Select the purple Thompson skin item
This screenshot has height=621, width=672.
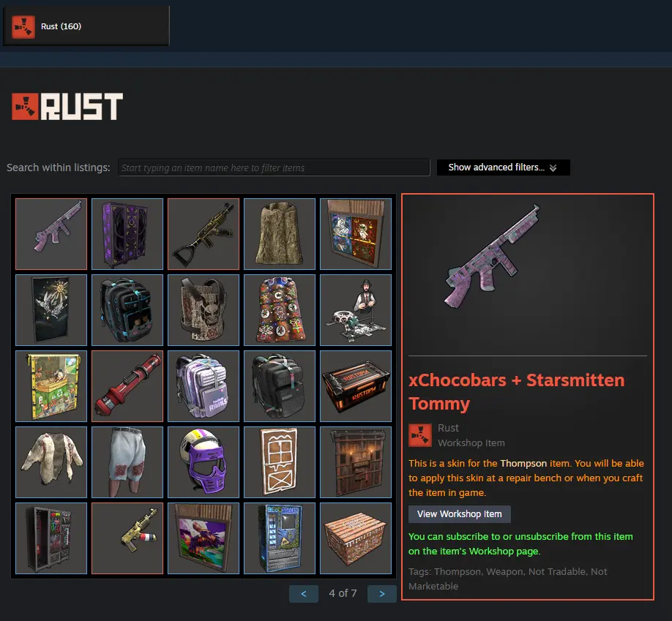coord(51,234)
